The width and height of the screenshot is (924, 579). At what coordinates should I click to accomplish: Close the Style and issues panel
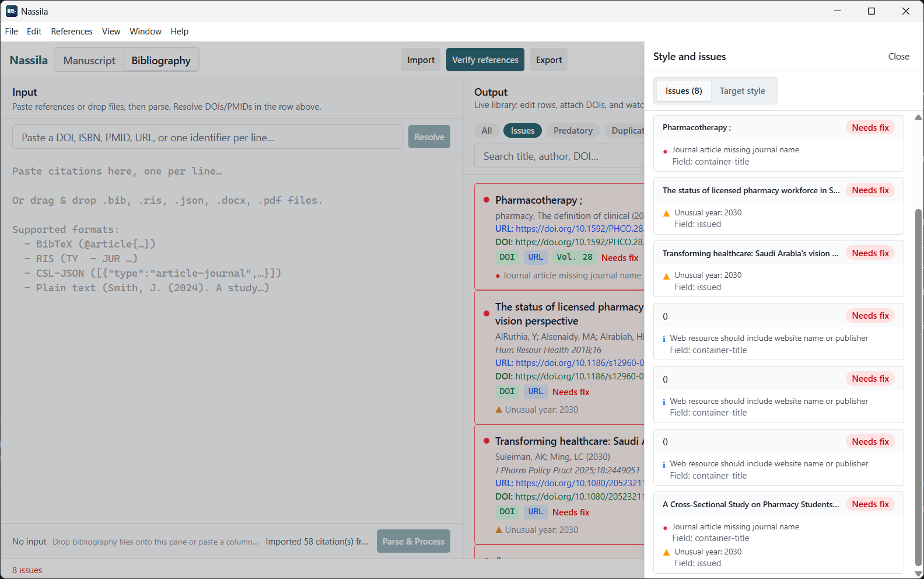pos(898,57)
